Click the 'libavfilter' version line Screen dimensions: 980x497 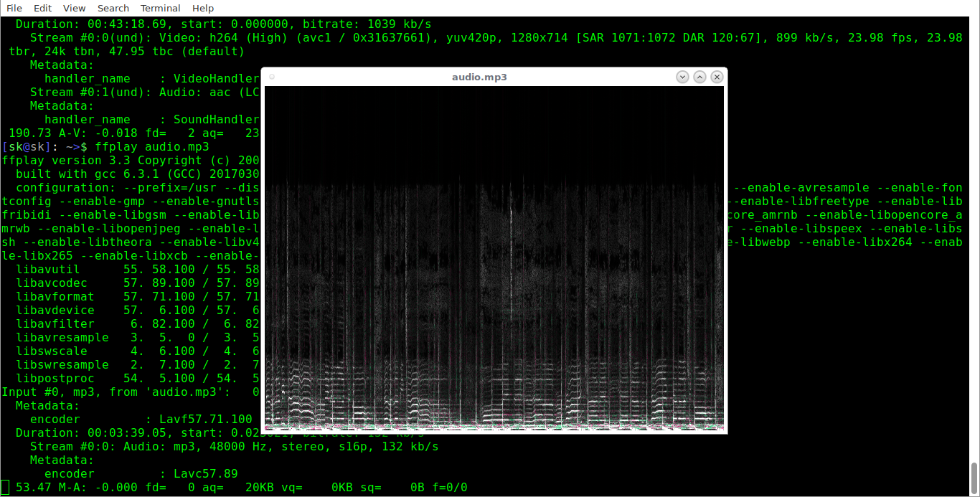[138, 323]
